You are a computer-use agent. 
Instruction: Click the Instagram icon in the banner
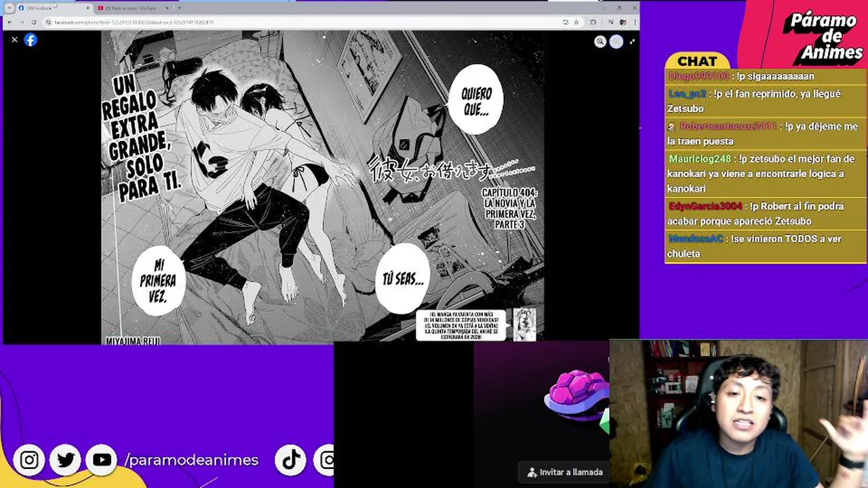coord(29,460)
